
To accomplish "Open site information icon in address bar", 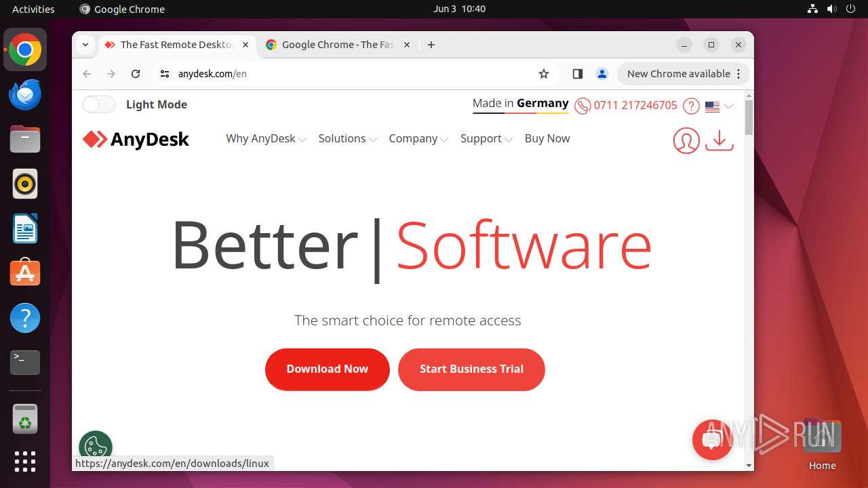I will [164, 74].
